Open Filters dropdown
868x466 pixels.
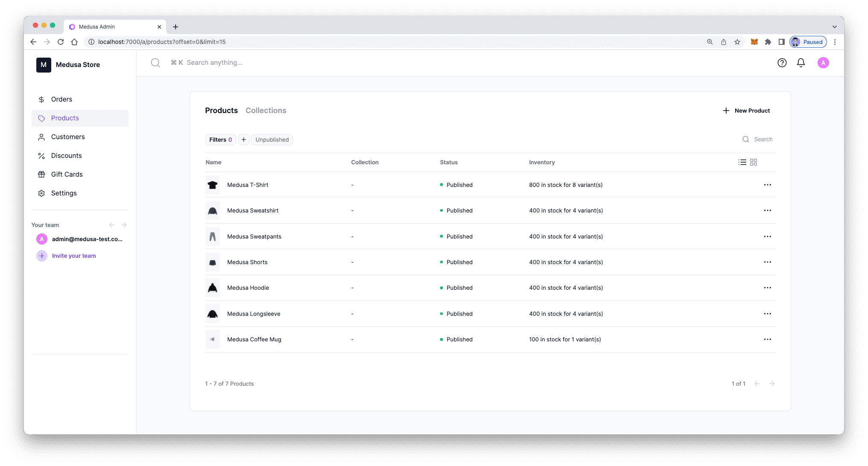[x=220, y=140]
